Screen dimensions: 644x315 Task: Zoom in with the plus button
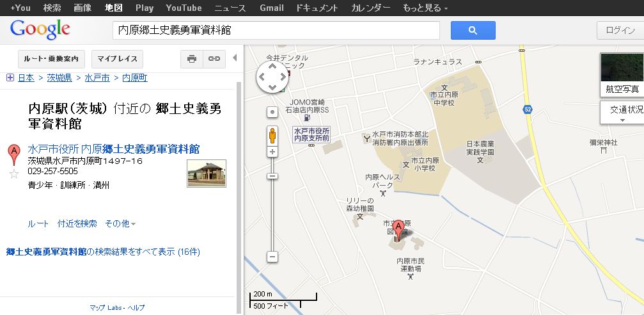272,152
